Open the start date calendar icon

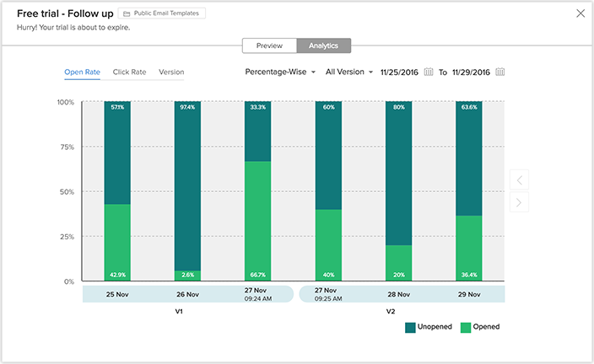click(x=429, y=72)
